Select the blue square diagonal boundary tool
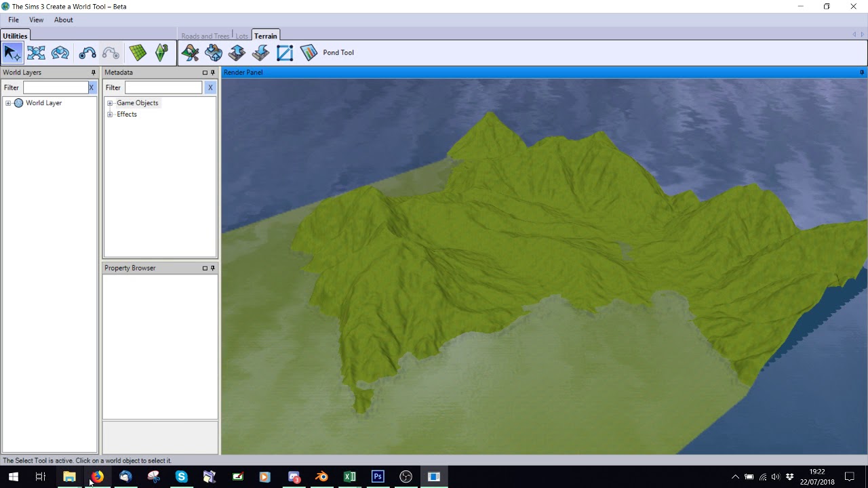The width and height of the screenshot is (868, 488). (285, 53)
